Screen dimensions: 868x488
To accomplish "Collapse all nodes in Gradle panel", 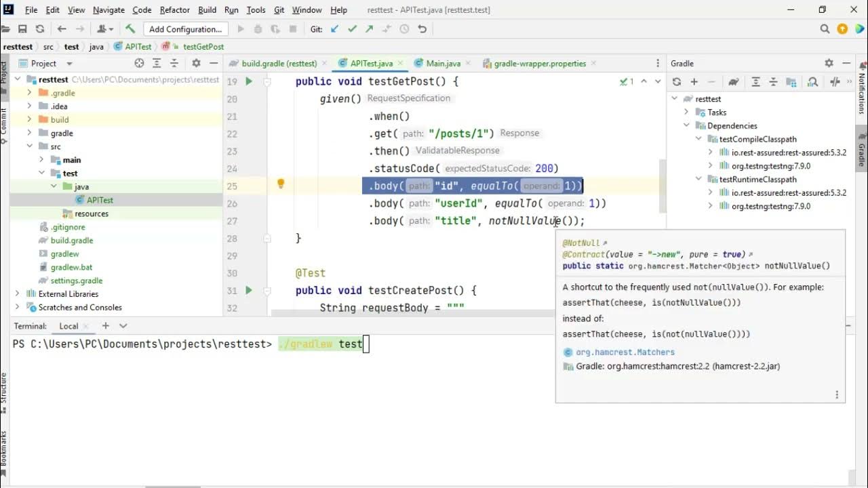I will coord(773,82).
